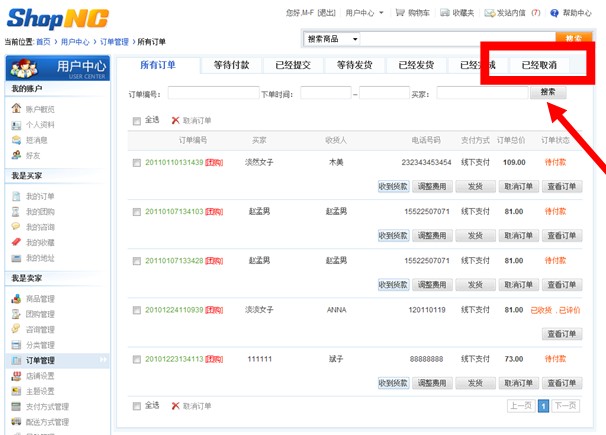Click order number link 20110110131439
This screenshot has width=606, height=435.
[x=174, y=162]
